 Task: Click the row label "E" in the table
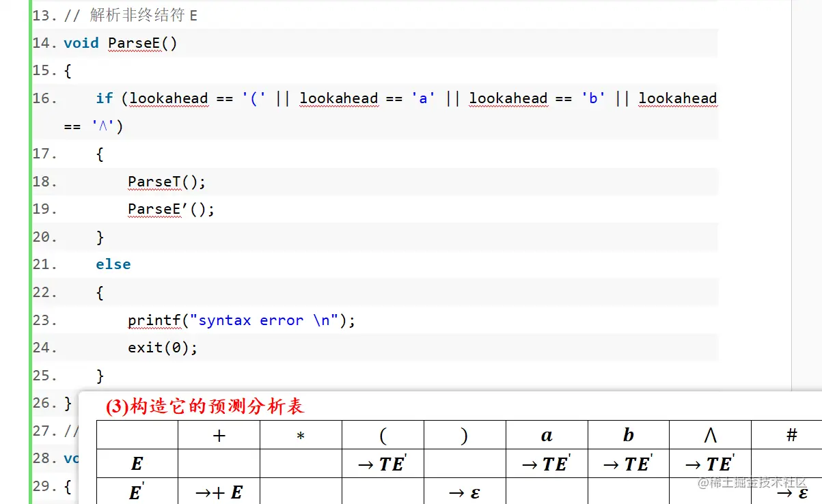click(137, 464)
